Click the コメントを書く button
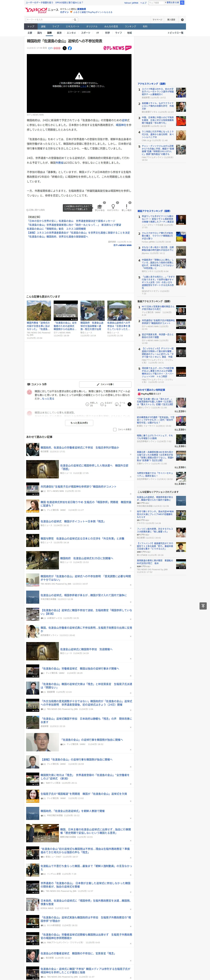 (105, 384)
